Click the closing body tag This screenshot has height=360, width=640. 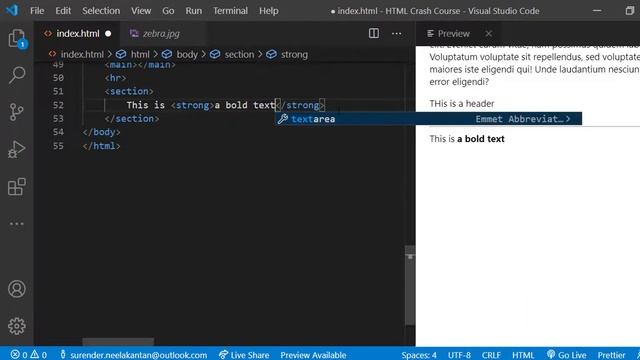102,132
